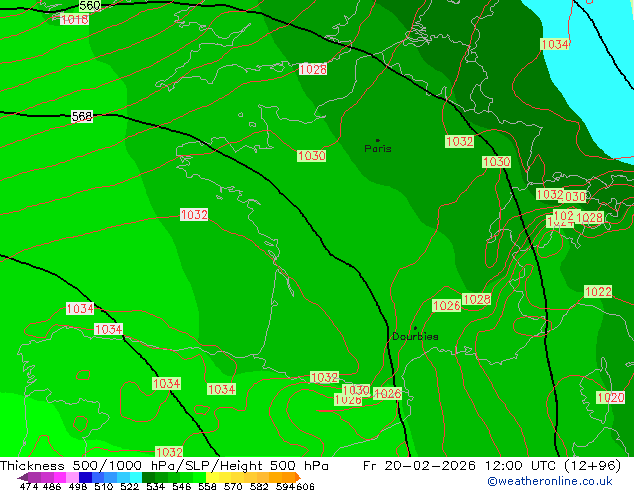
Task: Click the Paris city label
Action: click(x=378, y=149)
